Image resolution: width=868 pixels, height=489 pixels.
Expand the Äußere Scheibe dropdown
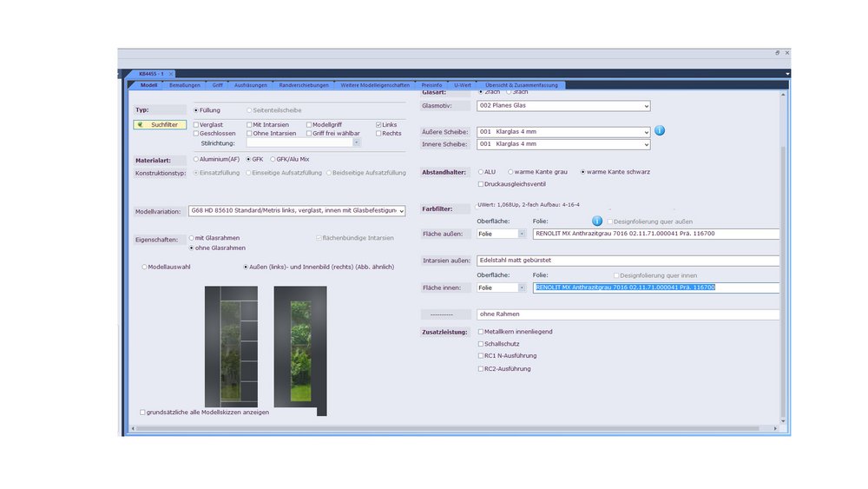646,132
